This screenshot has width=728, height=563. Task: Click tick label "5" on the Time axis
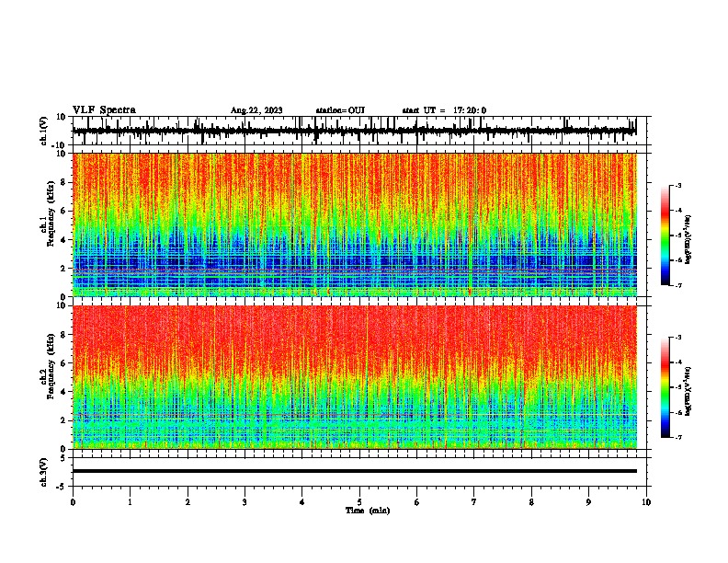tap(359, 502)
